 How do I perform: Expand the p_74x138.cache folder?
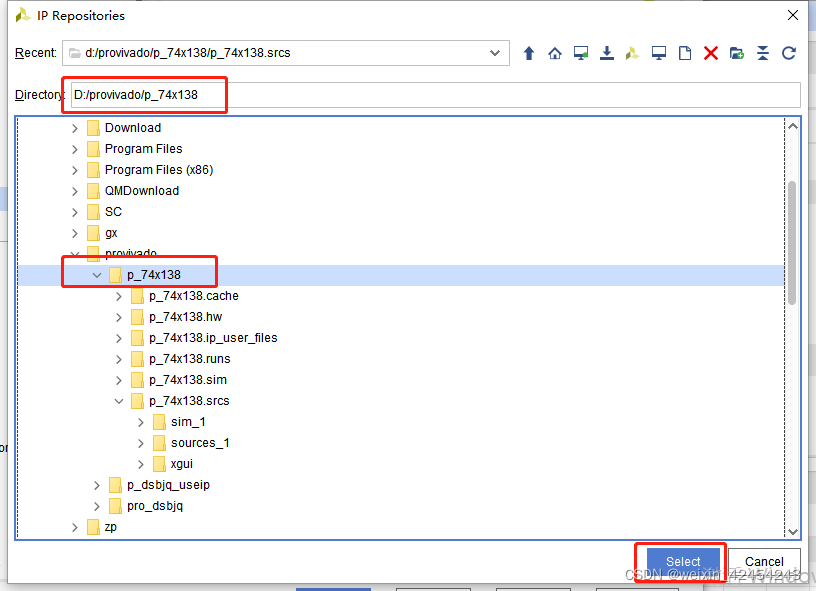(119, 297)
